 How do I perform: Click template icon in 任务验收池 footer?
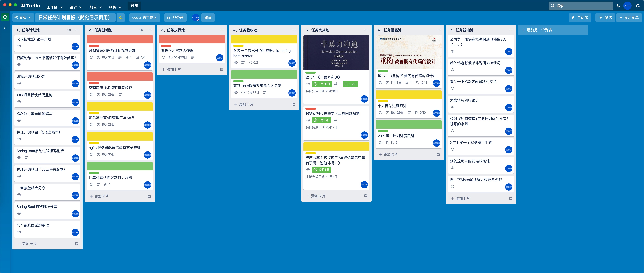[293, 104]
